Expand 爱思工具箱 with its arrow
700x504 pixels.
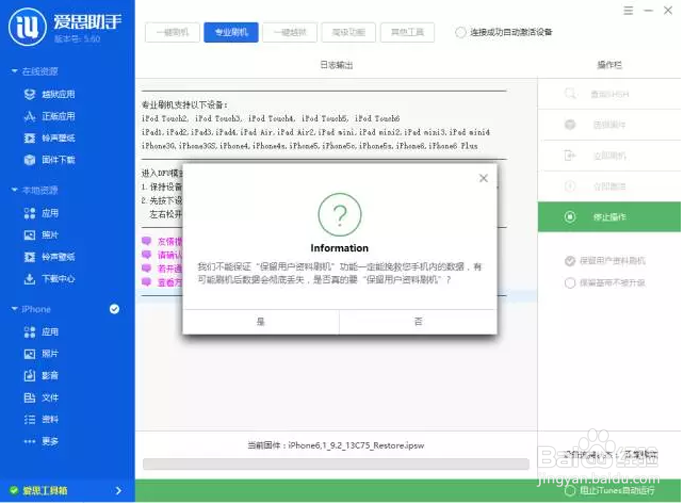118,491
